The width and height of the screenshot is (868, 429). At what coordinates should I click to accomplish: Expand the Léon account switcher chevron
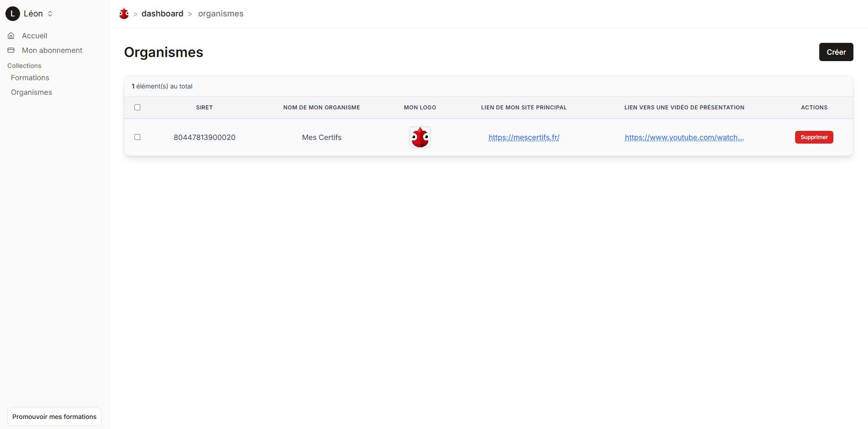[50, 14]
